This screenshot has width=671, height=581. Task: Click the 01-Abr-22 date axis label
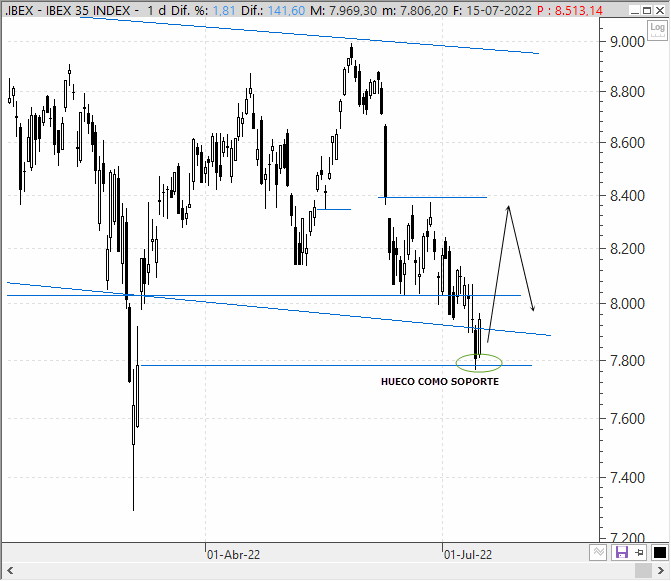tap(234, 555)
